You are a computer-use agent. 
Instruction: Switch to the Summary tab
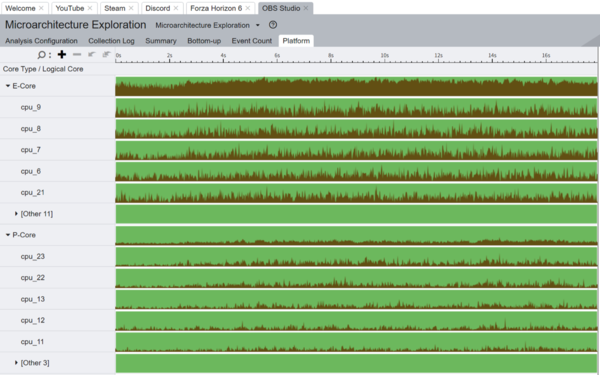161,41
